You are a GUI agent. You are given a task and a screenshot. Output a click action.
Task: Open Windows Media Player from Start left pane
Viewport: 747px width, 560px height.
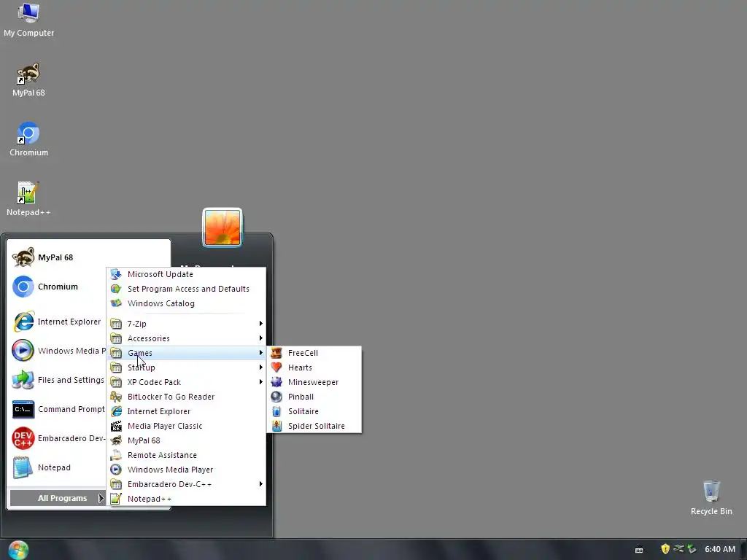coord(57,351)
